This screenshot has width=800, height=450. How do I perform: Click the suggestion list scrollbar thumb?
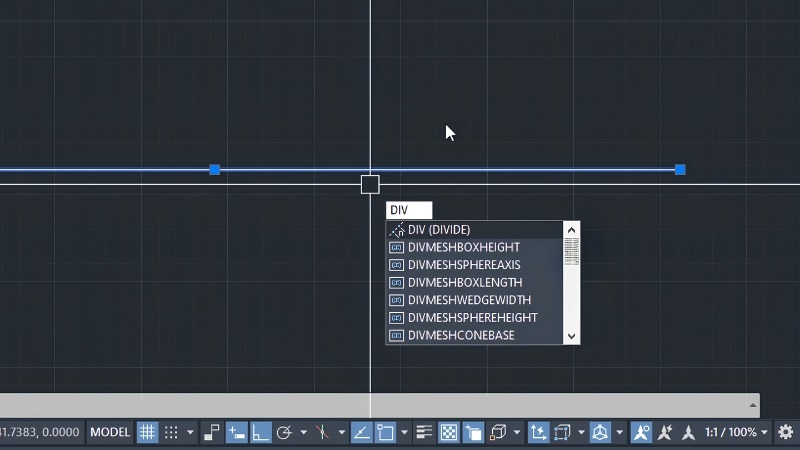571,252
